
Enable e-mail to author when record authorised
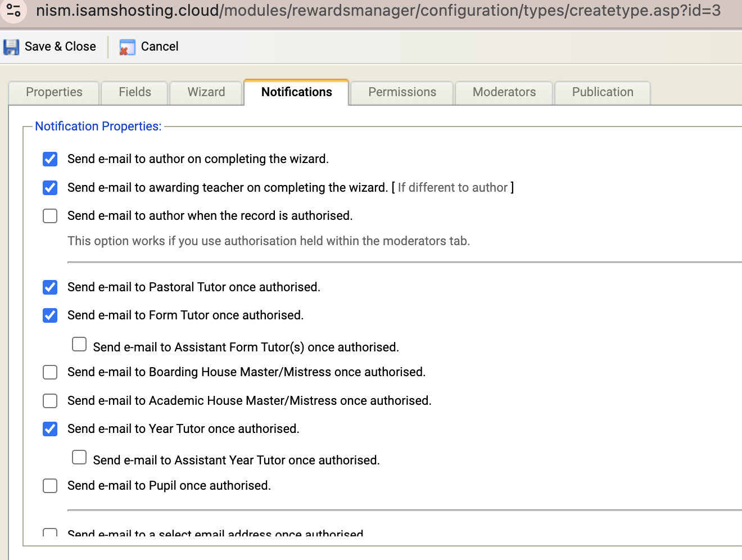tap(50, 216)
